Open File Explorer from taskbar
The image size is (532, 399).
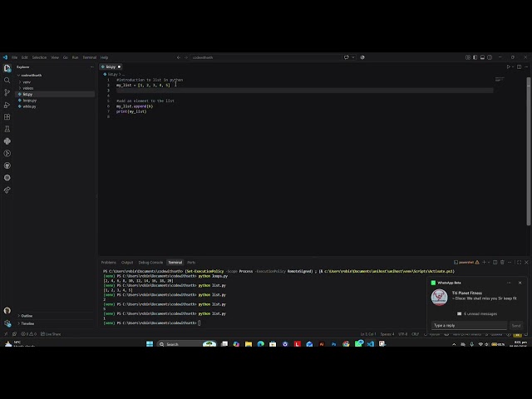point(249,343)
